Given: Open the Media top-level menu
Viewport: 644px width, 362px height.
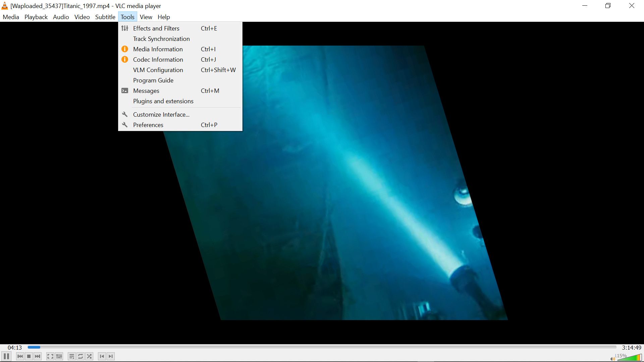Looking at the screenshot, I should tap(11, 17).
